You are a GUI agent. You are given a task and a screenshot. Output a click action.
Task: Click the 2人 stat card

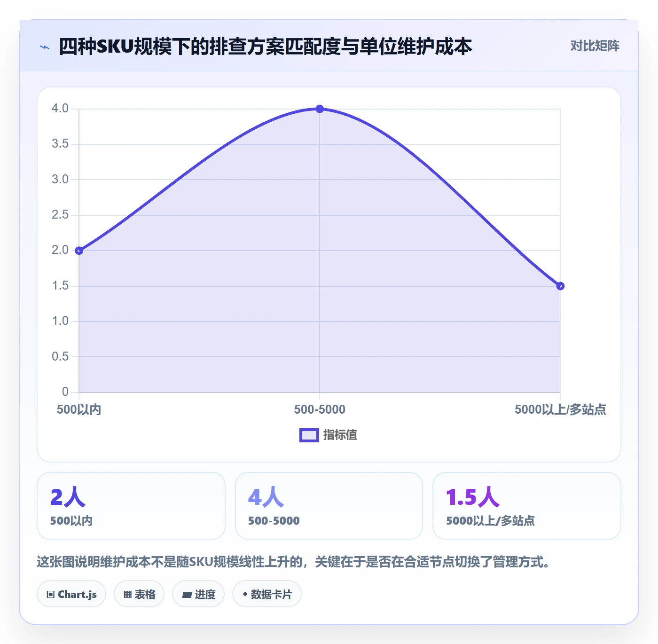click(x=131, y=506)
